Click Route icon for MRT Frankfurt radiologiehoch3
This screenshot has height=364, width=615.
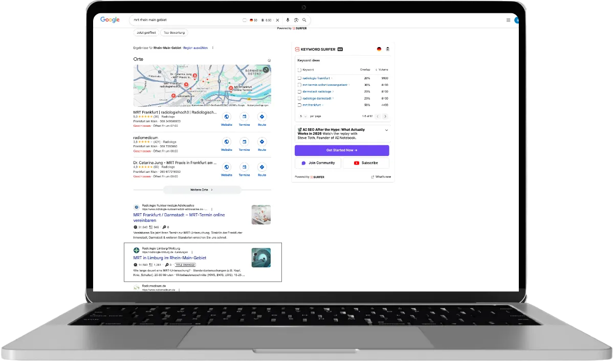262,117
